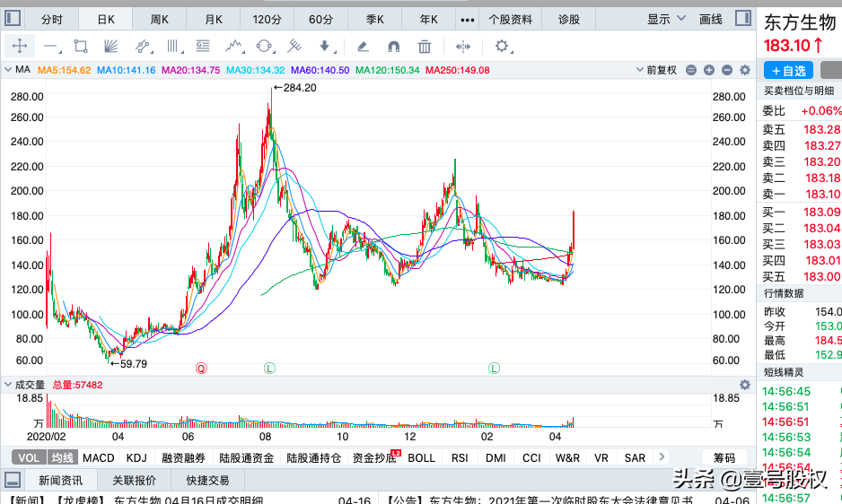Viewport: 842px width, 504px height.
Task: Click L marker near 02 date
Action: 494,369
